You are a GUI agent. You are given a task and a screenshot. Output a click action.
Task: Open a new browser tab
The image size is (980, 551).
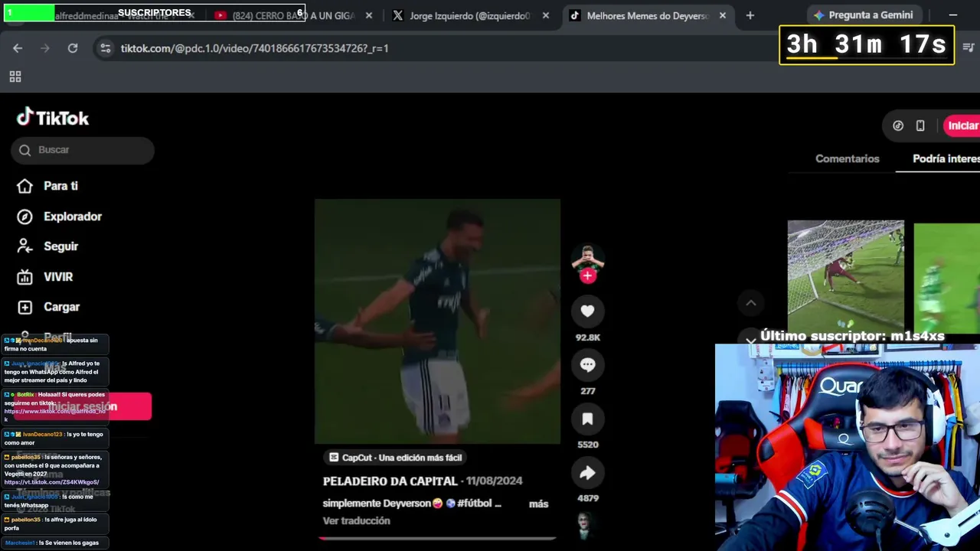click(x=750, y=15)
